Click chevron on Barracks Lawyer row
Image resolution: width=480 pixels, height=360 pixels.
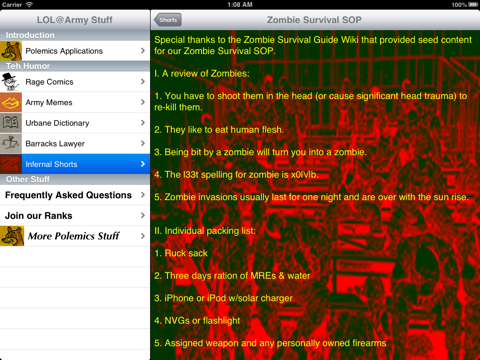pos(143,144)
